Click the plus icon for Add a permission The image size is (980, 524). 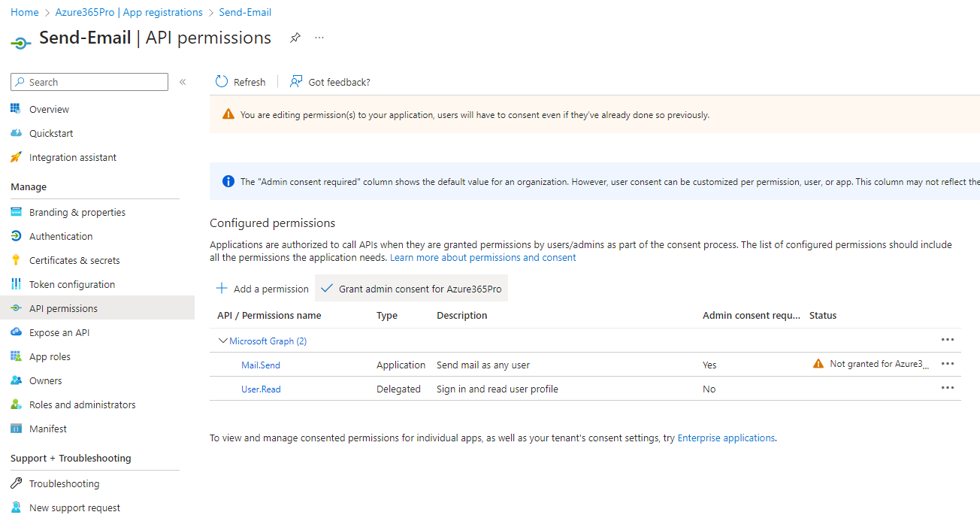tap(222, 289)
